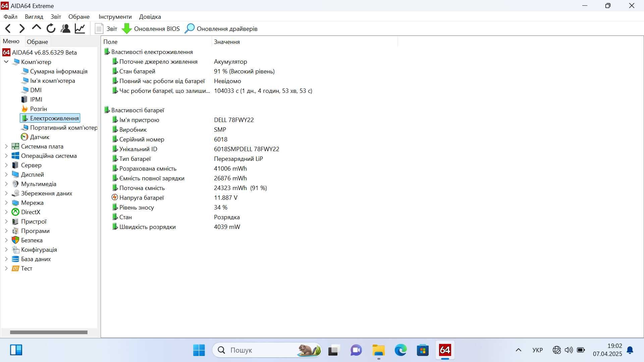Open the Файл menu
Viewport: 644px width, 362px height.
tap(10, 17)
